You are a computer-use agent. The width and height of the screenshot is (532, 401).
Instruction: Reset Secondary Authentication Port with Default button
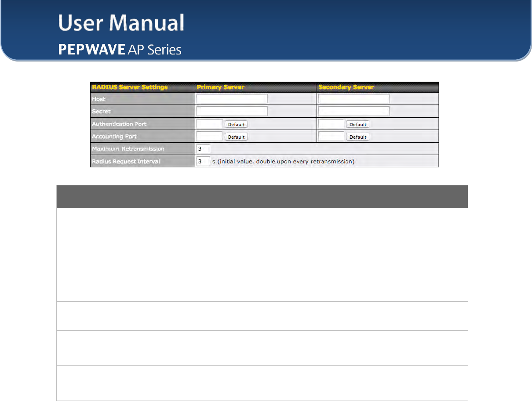(358, 124)
